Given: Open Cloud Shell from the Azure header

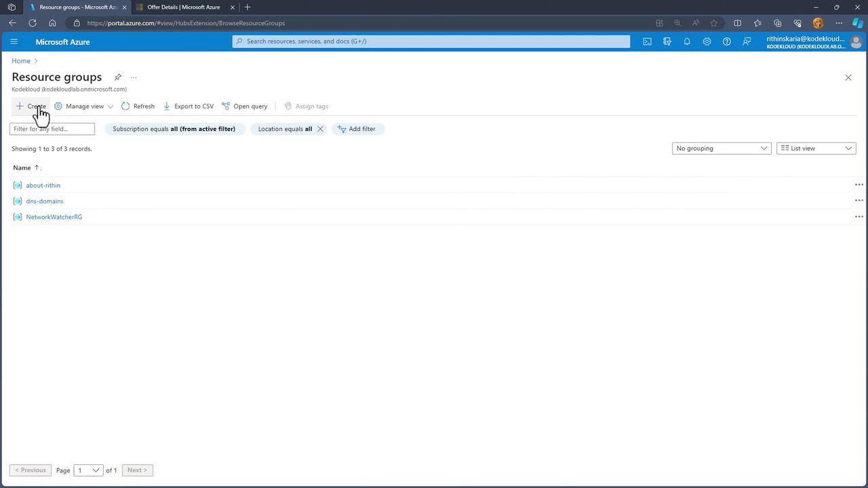Looking at the screenshot, I should pyautogui.click(x=647, y=41).
